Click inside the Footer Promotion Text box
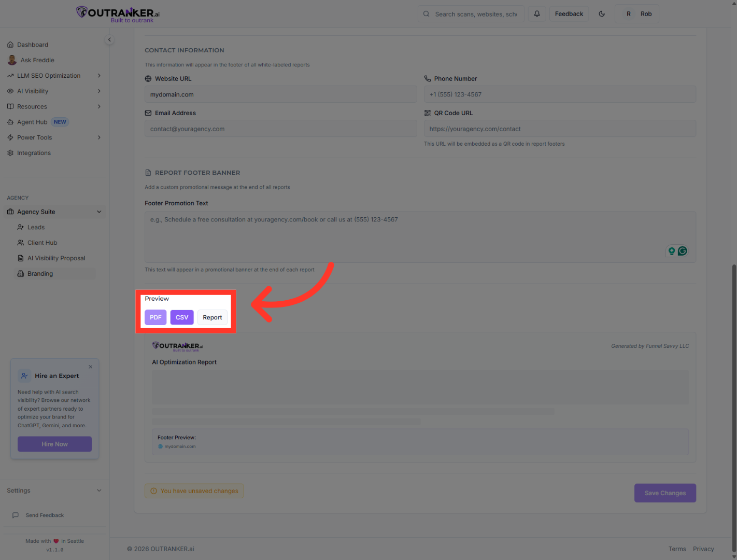Screen dimensions: 737x560 click(x=363, y=236)
